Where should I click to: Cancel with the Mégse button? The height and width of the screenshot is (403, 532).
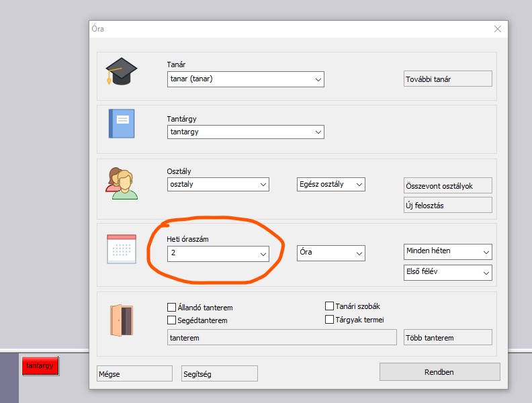pos(135,373)
